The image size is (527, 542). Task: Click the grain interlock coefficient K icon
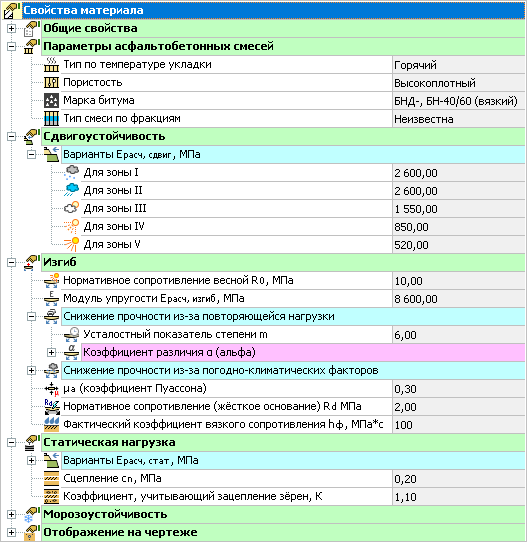point(51,496)
